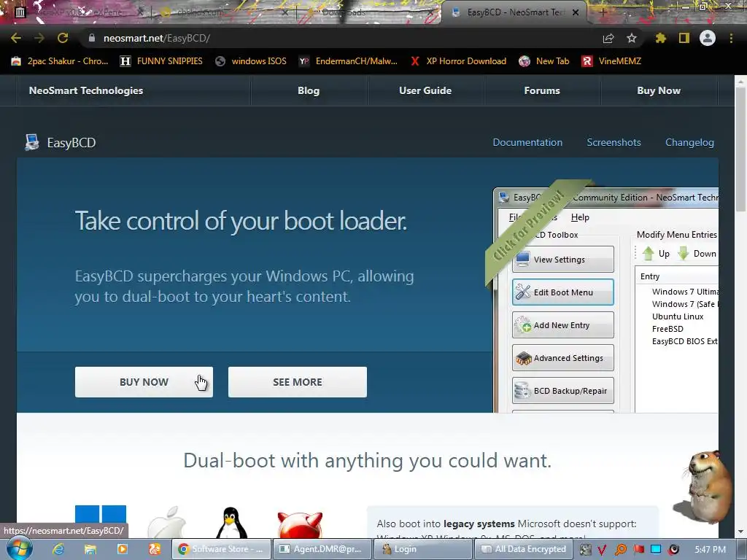Click the Help menu in preview

(x=580, y=217)
